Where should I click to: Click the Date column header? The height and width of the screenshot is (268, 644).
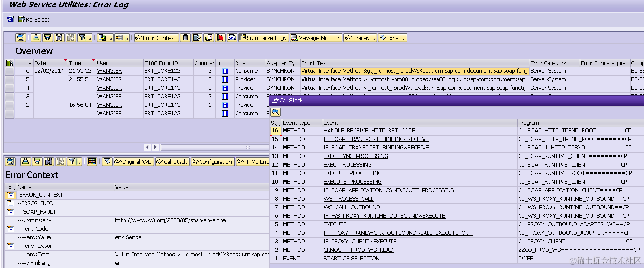point(50,63)
